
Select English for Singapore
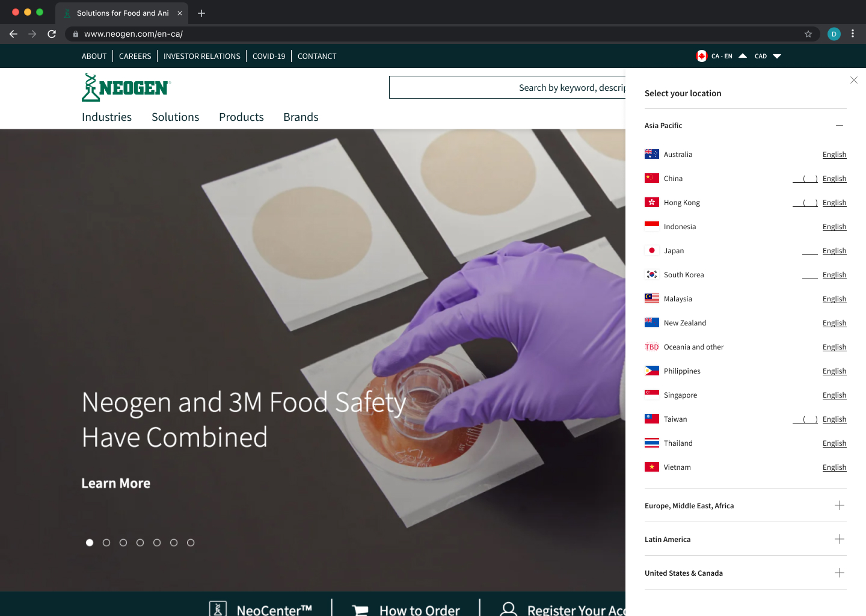point(834,395)
